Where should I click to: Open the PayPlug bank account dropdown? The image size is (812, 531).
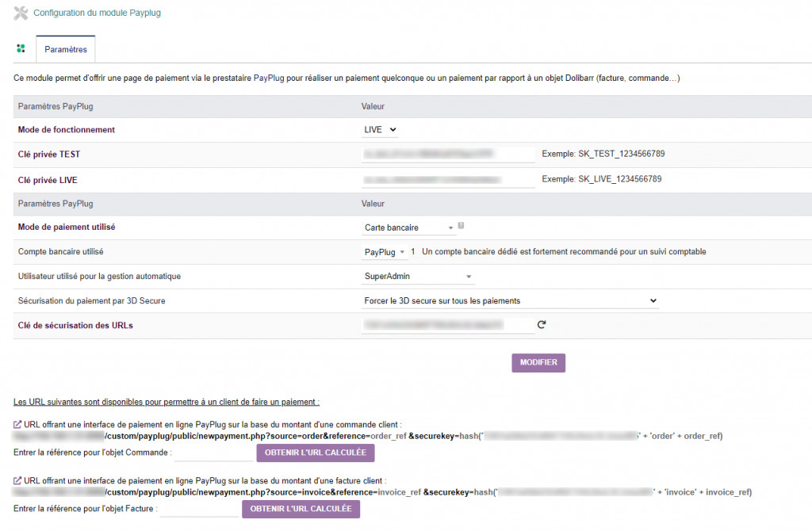pos(385,252)
